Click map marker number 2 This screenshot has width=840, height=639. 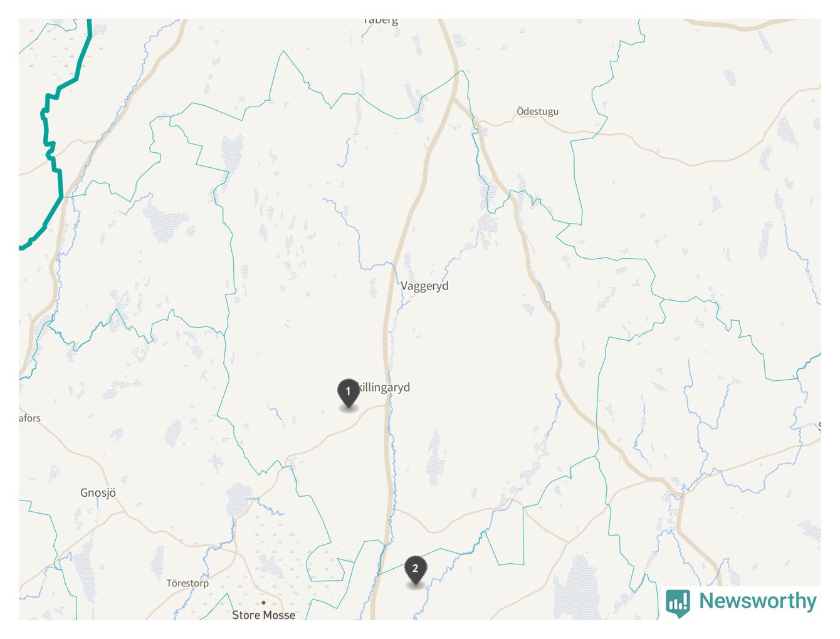click(x=415, y=570)
